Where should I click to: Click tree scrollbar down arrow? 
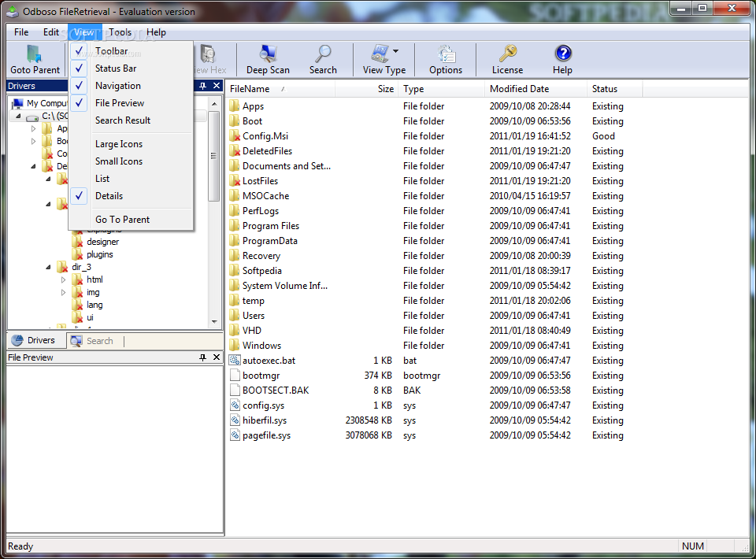coord(214,322)
